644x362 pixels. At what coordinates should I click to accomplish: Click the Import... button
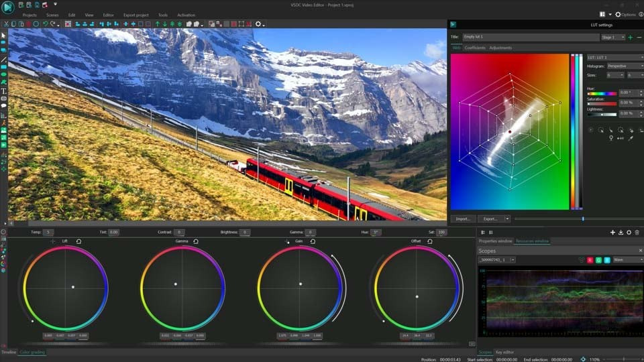tap(463, 219)
